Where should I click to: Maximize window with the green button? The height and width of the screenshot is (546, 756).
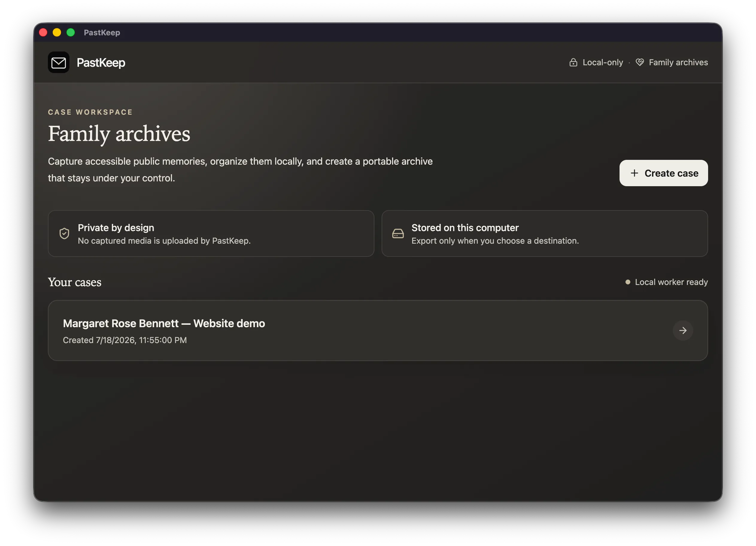point(71,32)
